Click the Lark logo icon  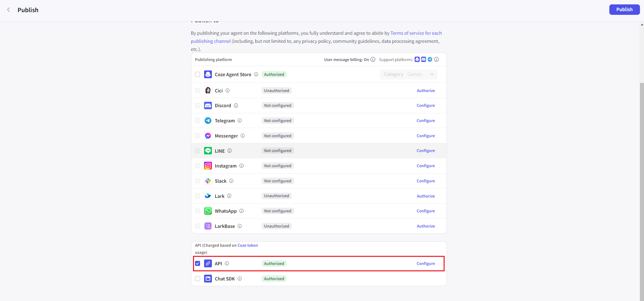208,196
